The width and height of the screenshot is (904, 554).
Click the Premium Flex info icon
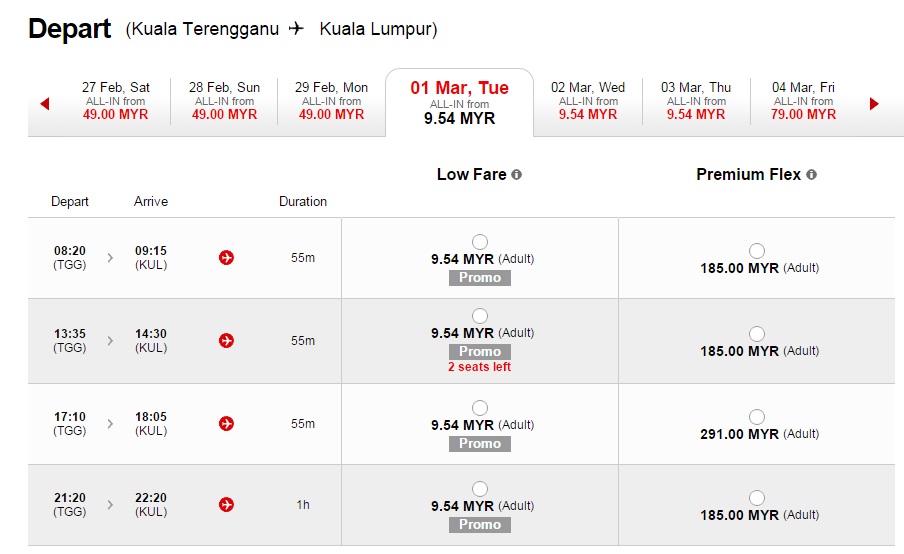point(811,175)
